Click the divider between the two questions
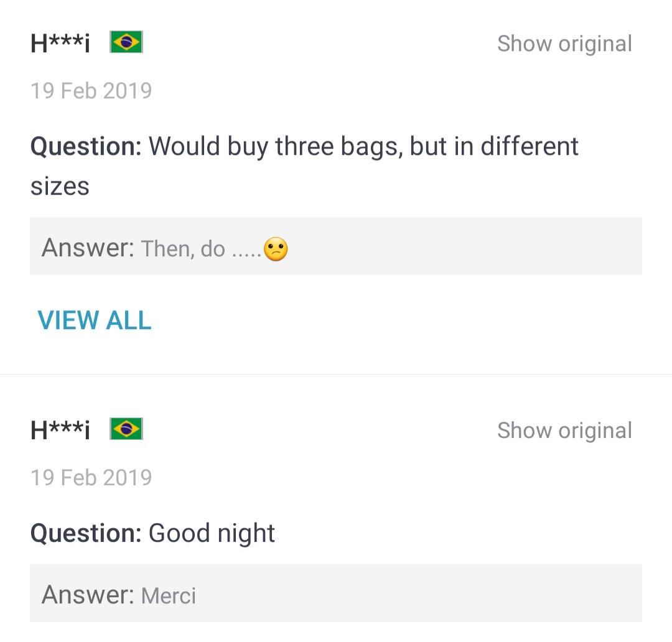This screenshot has width=672, height=642. click(x=336, y=374)
